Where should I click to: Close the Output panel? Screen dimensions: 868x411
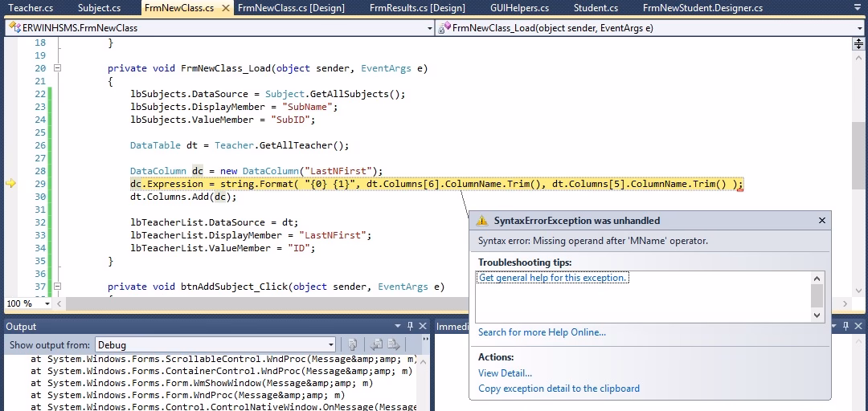(x=423, y=327)
